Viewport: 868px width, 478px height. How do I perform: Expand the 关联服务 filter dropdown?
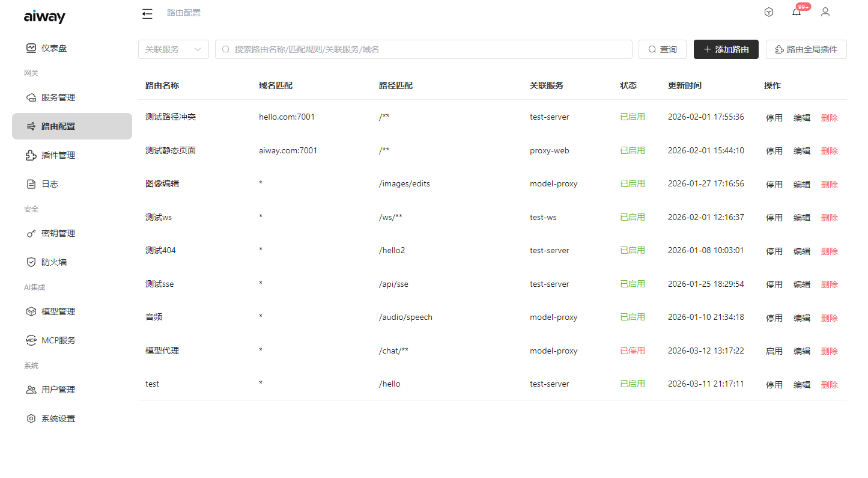point(173,49)
